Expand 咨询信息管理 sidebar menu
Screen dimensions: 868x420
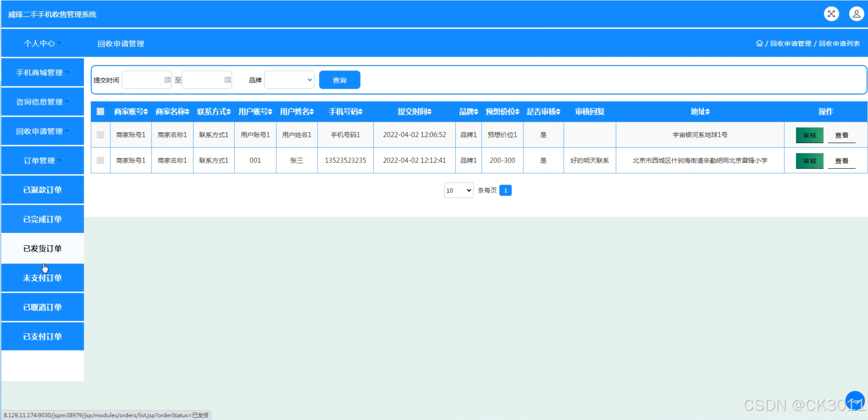[43, 102]
